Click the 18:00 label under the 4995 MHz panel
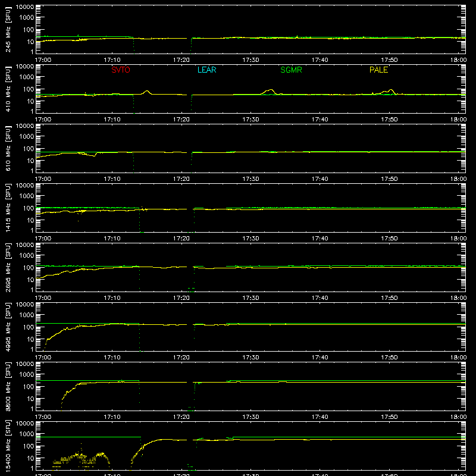Screen dimensions: 476x476 tap(458, 358)
